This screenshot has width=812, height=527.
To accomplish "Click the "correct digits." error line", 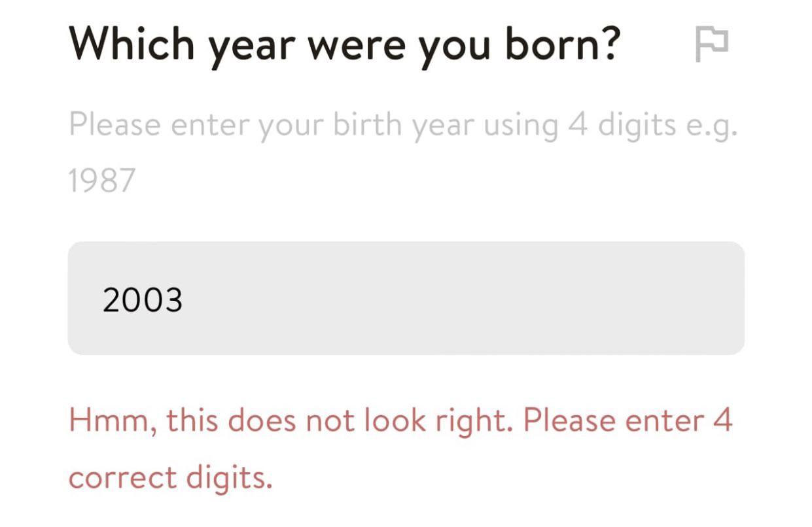I will [x=170, y=478].
